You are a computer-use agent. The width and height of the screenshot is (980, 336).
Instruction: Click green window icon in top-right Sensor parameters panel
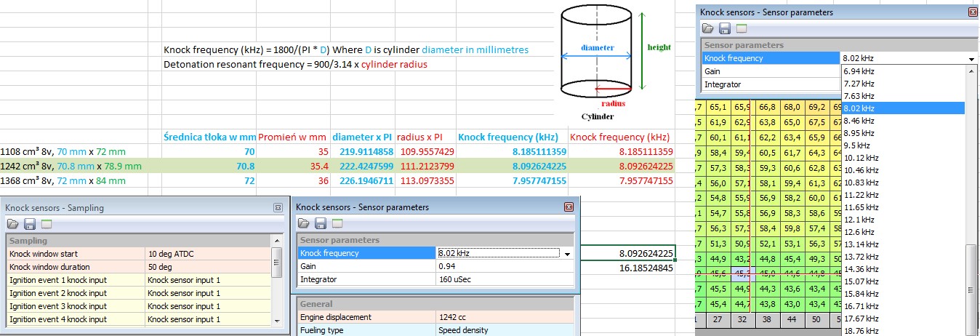pos(742,28)
